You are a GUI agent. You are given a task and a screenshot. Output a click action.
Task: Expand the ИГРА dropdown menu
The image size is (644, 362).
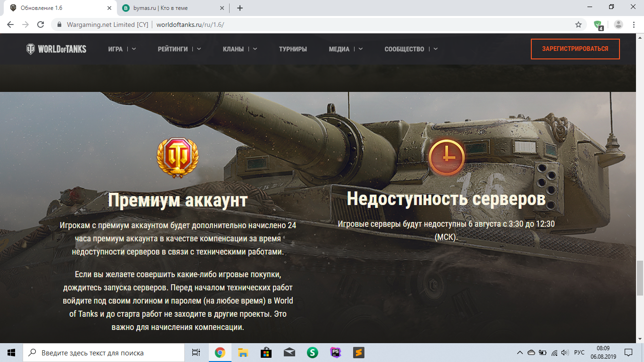point(122,49)
